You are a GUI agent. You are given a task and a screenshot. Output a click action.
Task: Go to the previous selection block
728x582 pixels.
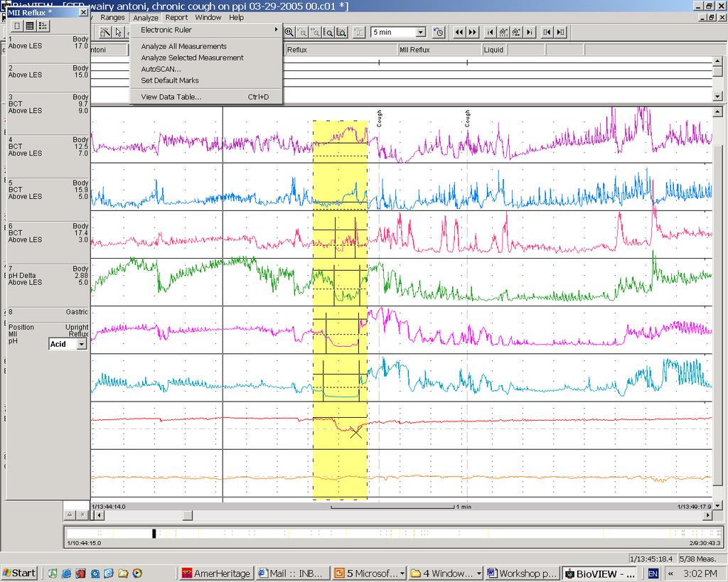pos(547,32)
